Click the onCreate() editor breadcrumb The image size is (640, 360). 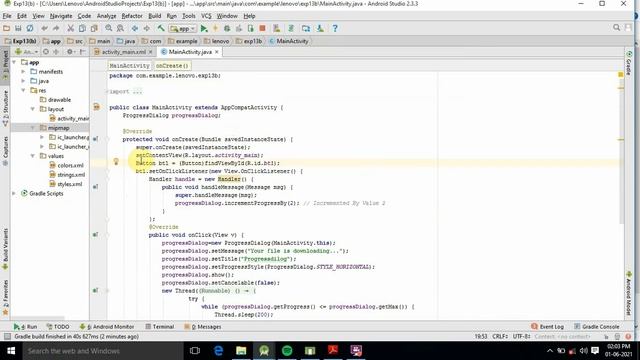coord(172,66)
